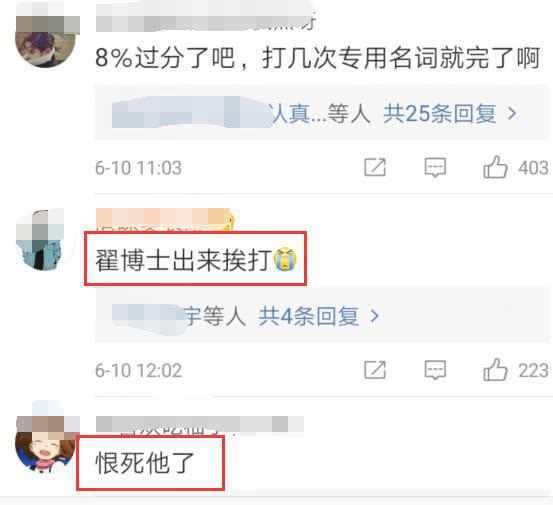Image resolution: width=553 pixels, height=505 pixels.
Task: Open the 8%过分了吧 comment text
Action: click(317, 58)
